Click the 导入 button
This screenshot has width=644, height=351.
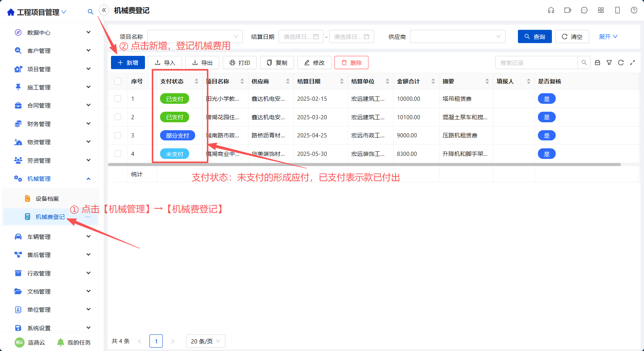tap(165, 63)
